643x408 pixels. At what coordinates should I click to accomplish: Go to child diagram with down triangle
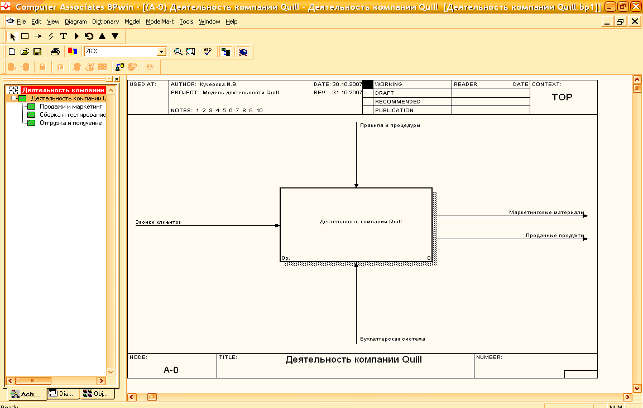coord(115,36)
